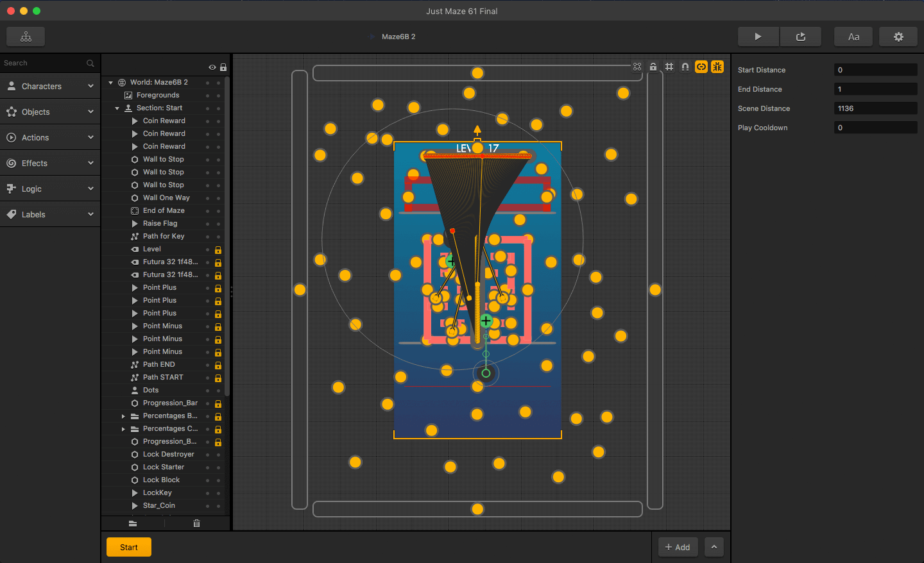
Task: Expand the first Percentages folder
Action: point(123,416)
